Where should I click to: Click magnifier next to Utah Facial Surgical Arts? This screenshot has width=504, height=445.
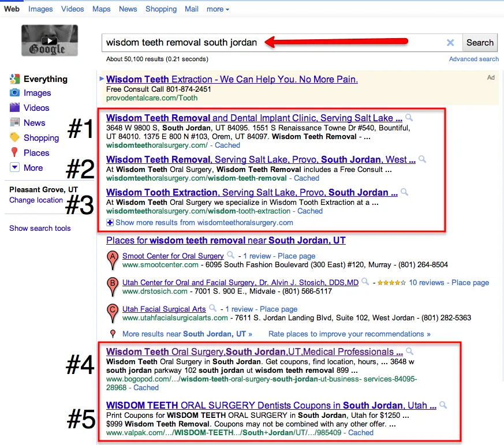click(x=212, y=308)
